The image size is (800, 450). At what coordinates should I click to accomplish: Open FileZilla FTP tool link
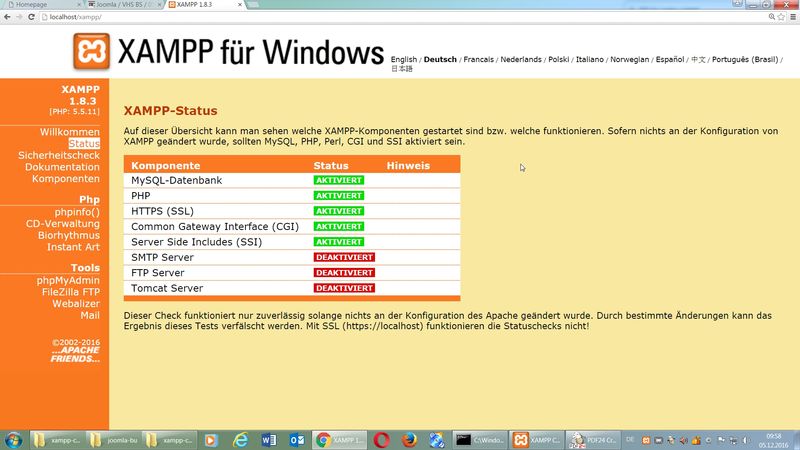tap(71, 292)
